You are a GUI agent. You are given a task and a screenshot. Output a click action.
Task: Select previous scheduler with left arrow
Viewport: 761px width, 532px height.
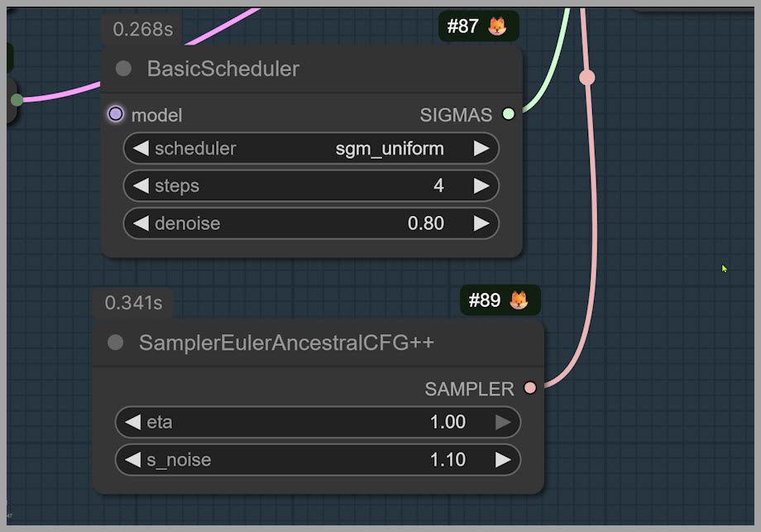pyautogui.click(x=141, y=149)
